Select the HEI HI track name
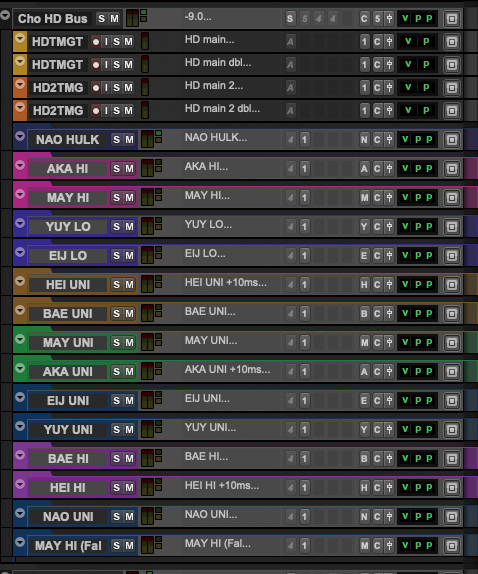The image size is (478, 574). (x=68, y=488)
